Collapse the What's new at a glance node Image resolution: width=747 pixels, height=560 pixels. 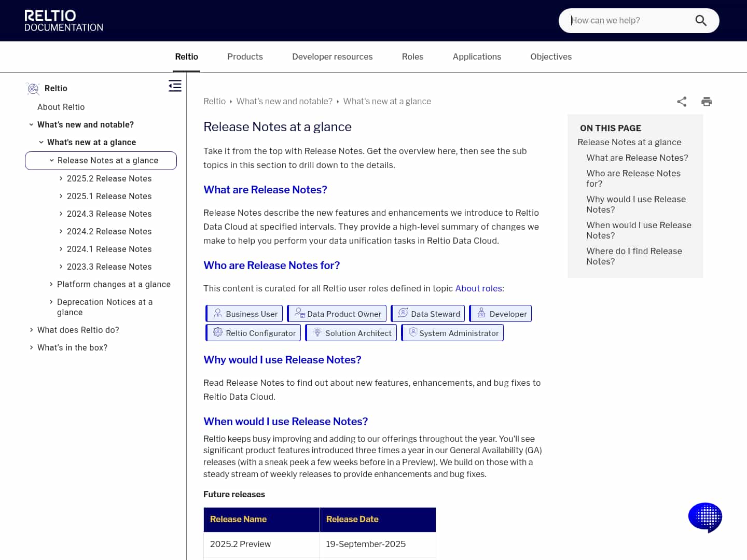click(x=41, y=142)
